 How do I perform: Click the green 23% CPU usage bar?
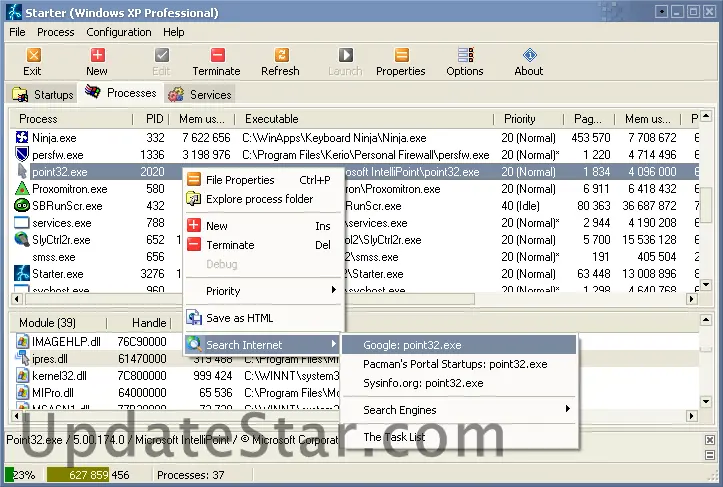[x=9, y=475]
